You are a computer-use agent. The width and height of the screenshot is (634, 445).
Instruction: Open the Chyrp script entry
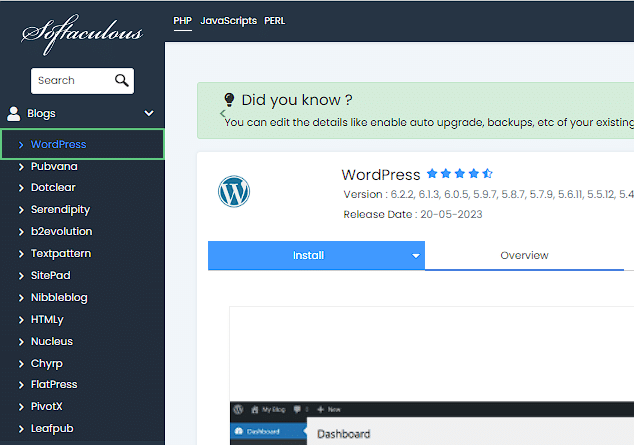tap(46, 364)
